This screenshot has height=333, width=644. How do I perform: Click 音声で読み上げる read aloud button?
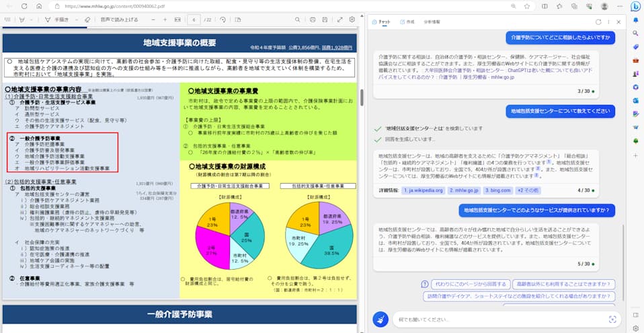coord(120,20)
